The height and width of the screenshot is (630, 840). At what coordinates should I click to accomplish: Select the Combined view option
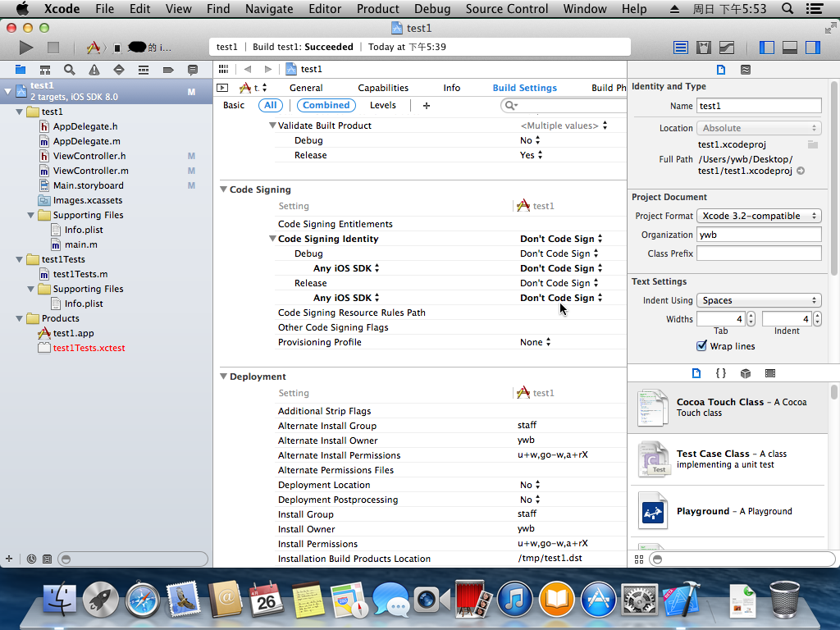pyautogui.click(x=326, y=106)
